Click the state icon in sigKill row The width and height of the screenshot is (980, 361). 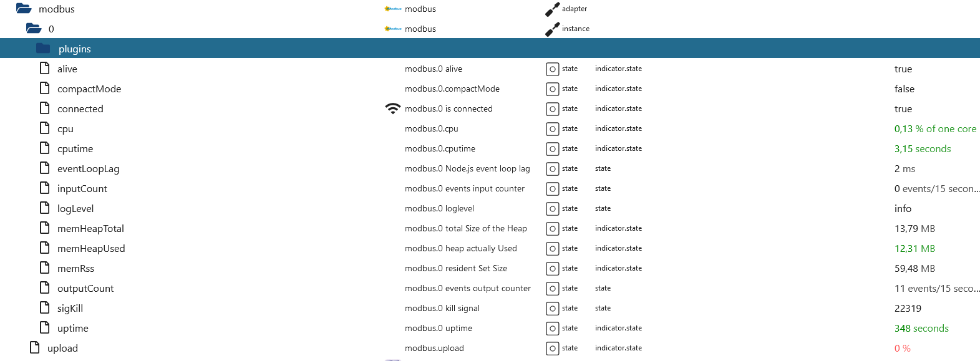(552, 309)
